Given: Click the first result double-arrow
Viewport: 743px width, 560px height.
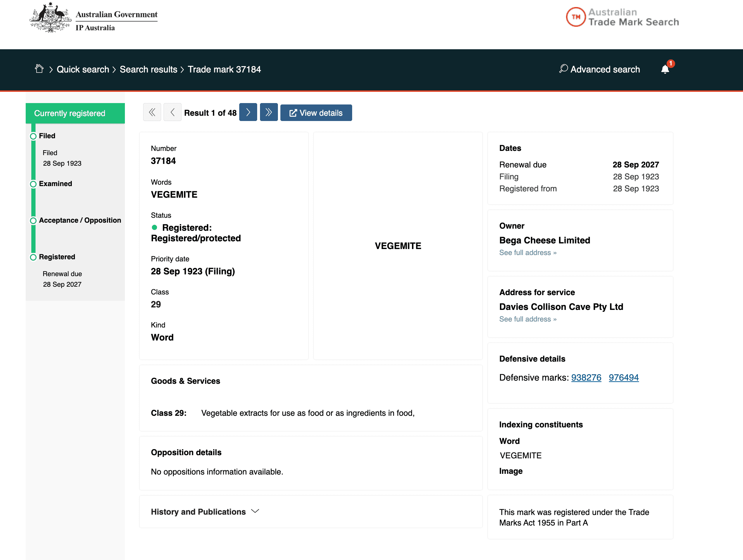Looking at the screenshot, I should (x=152, y=112).
